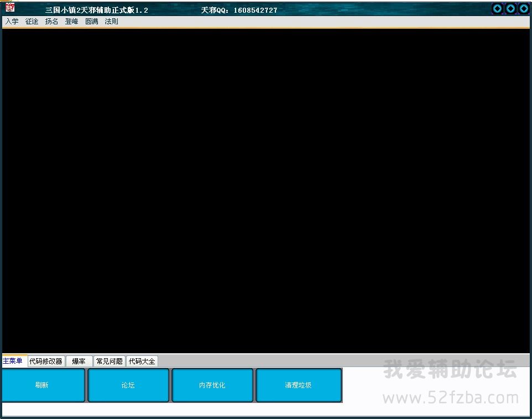Switch to the 代码修改器 tab
Screen dimensions: 532x419
pyautogui.click(x=46, y=362)
